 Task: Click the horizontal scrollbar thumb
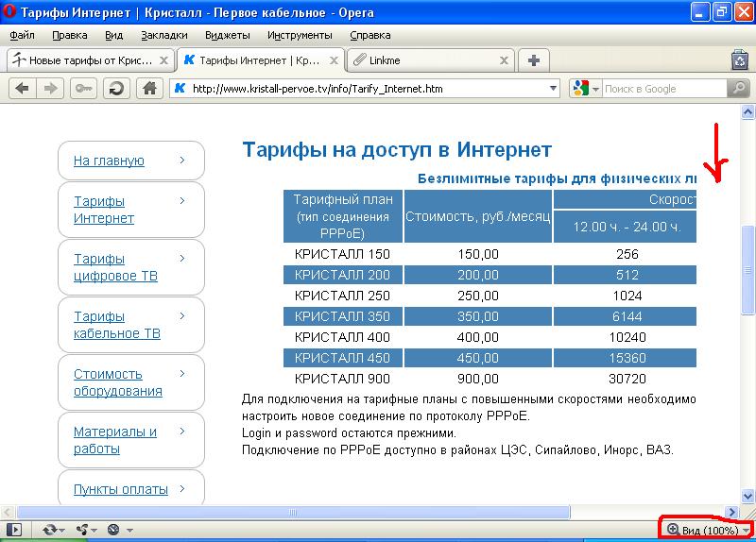point(293,512)
